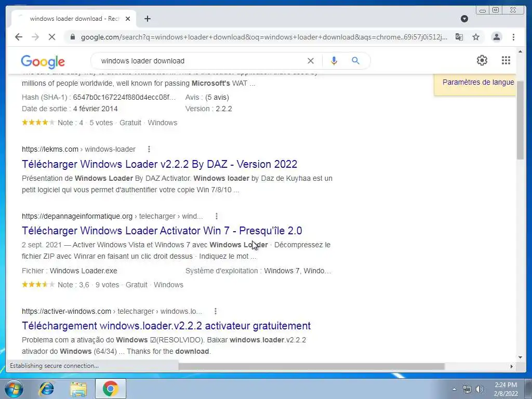The height and width of the screenshot is (399, 532).
Task: Select the windows loader download tab
Action: pyautogui.click(x=75, y=19)
